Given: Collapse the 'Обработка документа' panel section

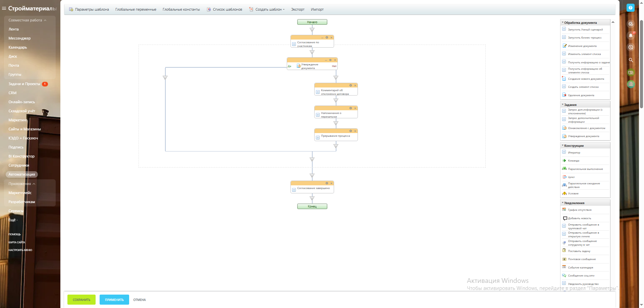Looking at the screenshot, I should tap(563, 22).
